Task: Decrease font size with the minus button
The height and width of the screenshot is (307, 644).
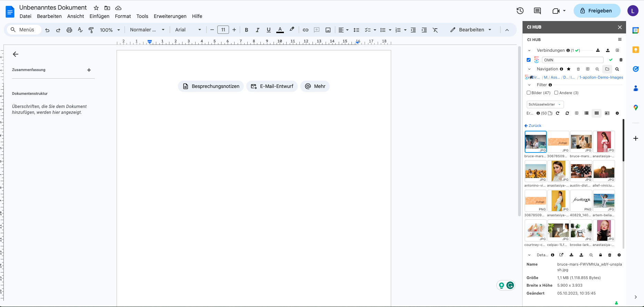Action: click(x=212, y=30)
